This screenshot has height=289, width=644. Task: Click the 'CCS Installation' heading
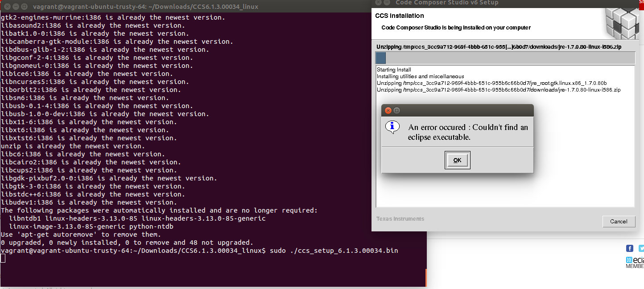pyautogui.click(x=400, y=16)
